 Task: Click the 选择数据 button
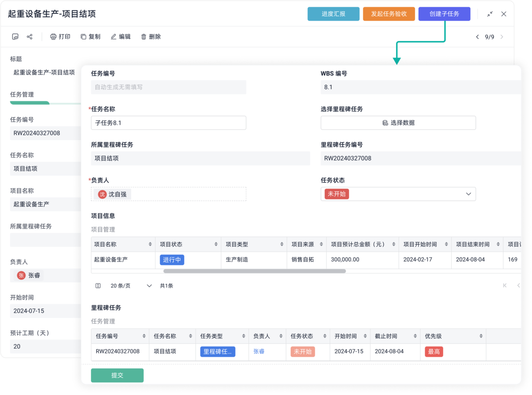[x=398, y=123]
